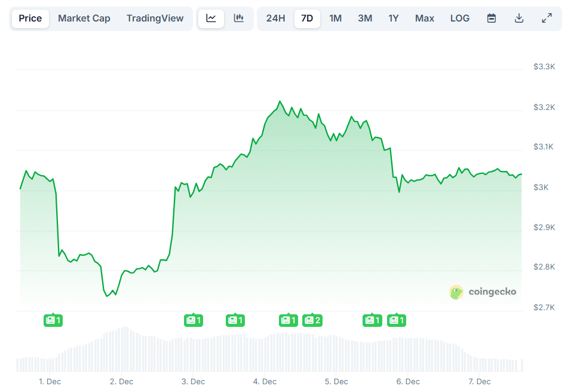Viewport: 580px width, 392px height.
Task: Expand the chart to fullscreen
Action: [547, 18]
